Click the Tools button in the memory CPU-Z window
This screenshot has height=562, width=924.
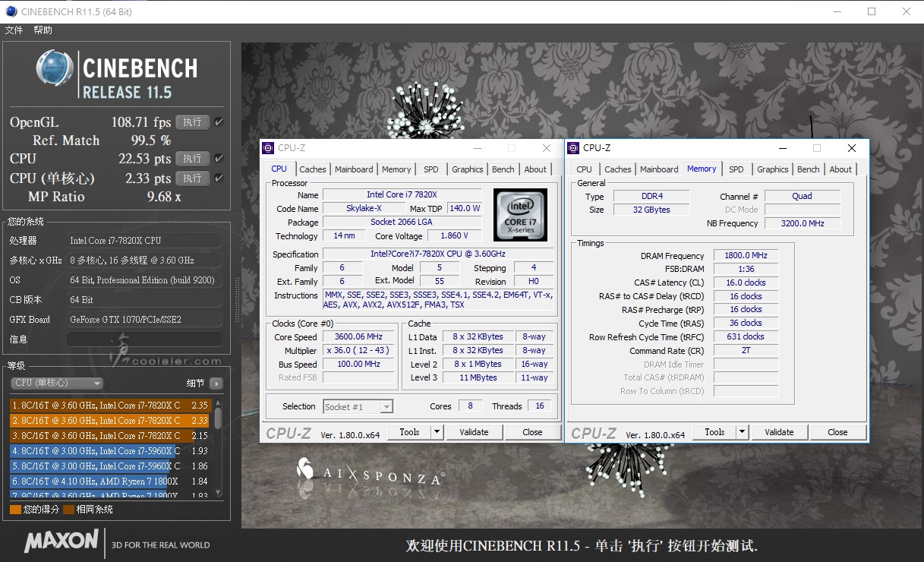click(714, 432)
